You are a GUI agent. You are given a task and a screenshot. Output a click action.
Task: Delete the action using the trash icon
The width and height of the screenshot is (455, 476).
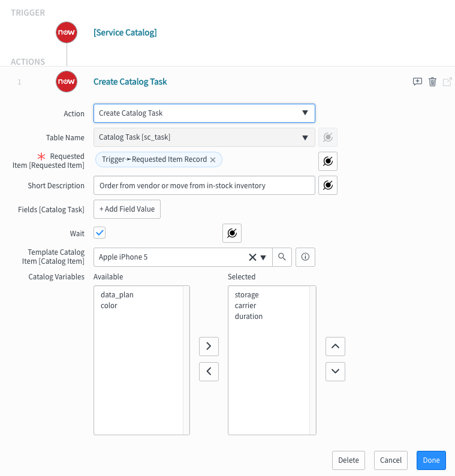pyautogui.click(x=432, y=82)
